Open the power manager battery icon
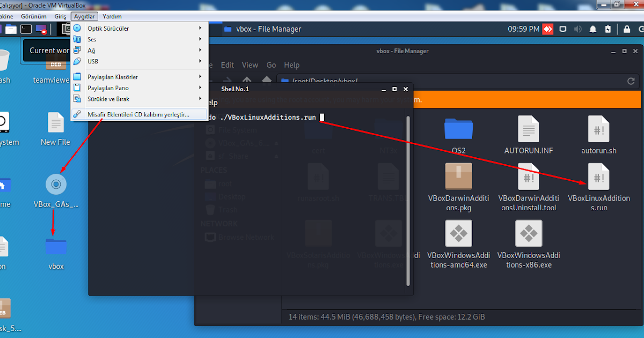 click(x=608, y=29)
